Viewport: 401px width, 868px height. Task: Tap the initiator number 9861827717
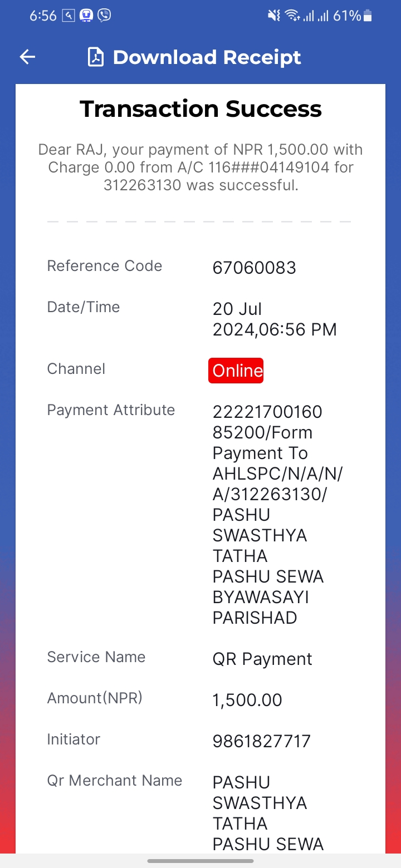[261, 741]
